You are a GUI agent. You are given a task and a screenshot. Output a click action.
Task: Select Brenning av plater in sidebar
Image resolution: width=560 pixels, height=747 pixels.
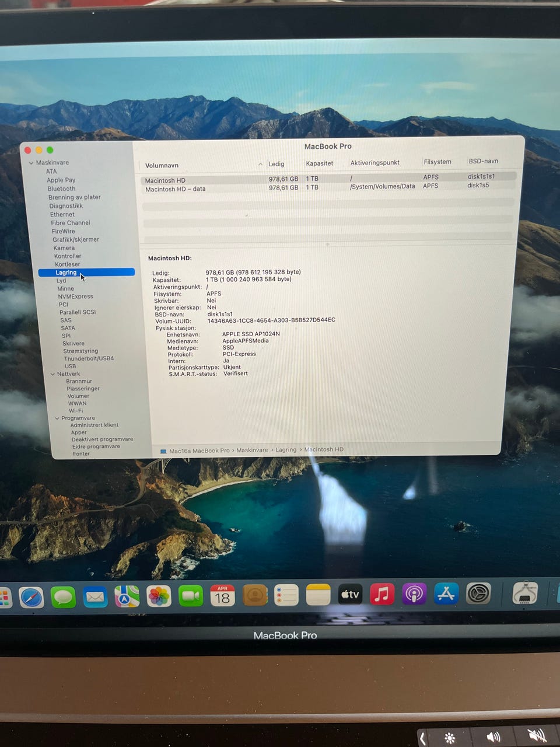tap(74, 197)
